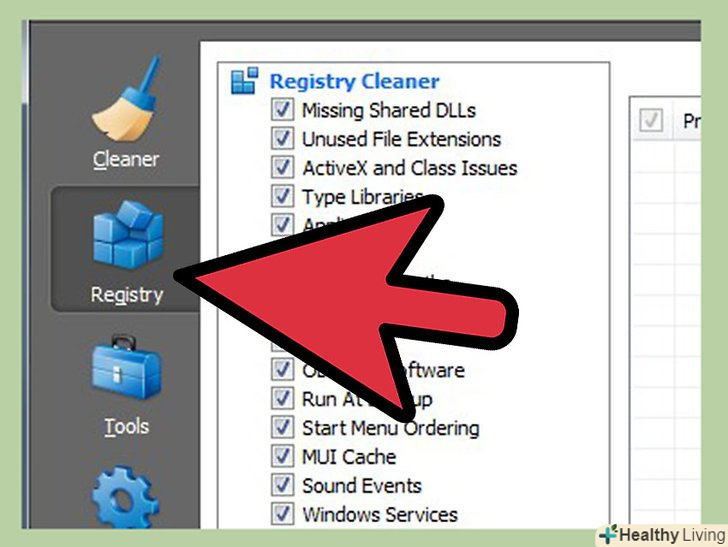Toggle Type Libraries checkbox
This screenshot has height=547, width=728.
click(x=282, y=196)
